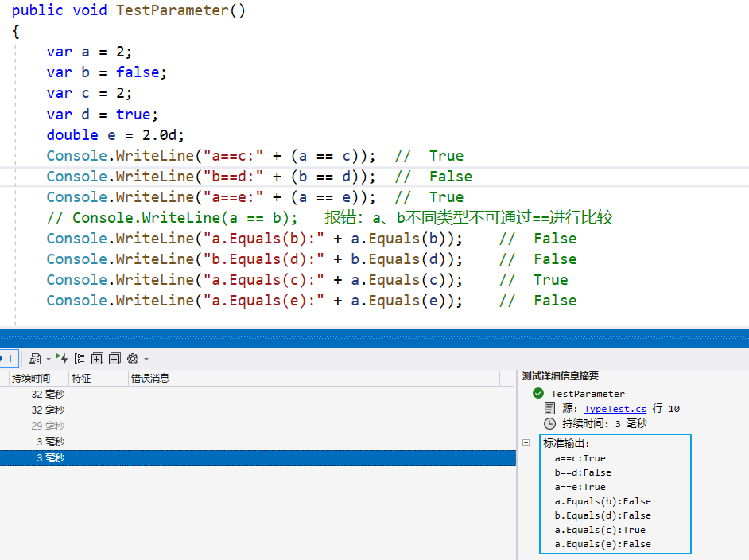Click the playlist (flask) icon in test toolbar
Screen dimensions: 749x560
[x=35, y=359]
